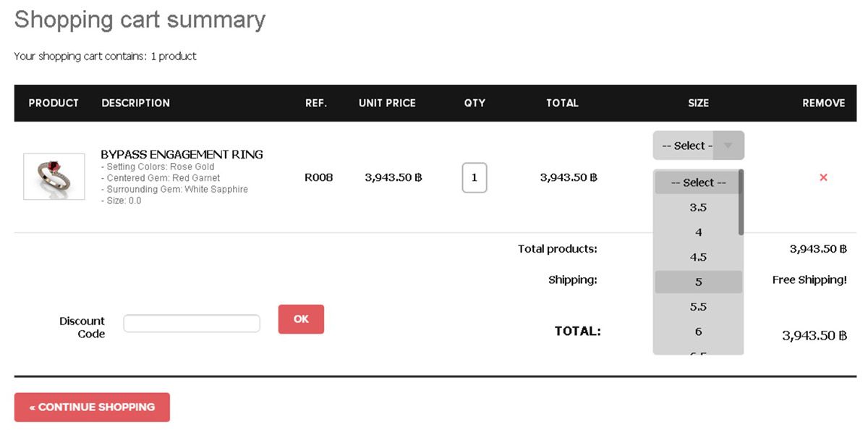
Task: Pick size 5.5 option
Action: click(x=698, y=307)
